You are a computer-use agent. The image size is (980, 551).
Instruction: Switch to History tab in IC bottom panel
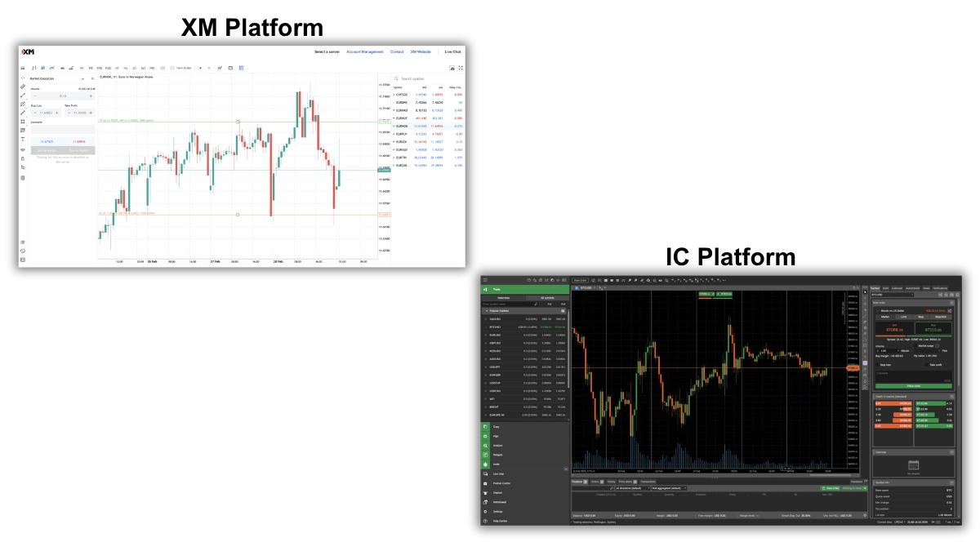point(611,482)
